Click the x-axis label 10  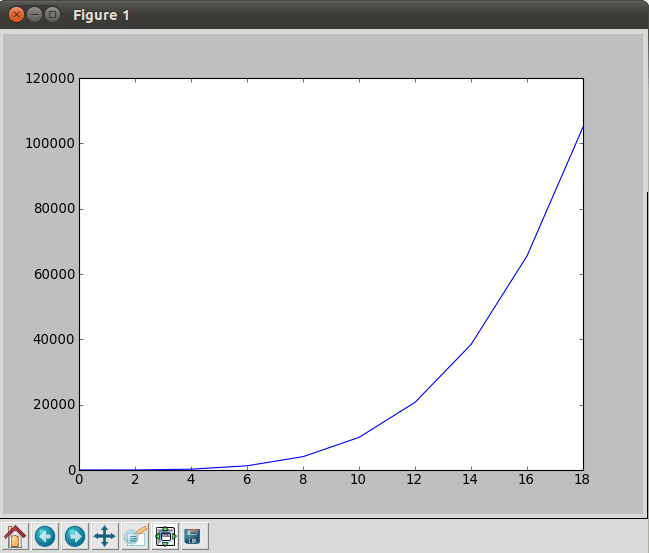[x=358, y=479]
